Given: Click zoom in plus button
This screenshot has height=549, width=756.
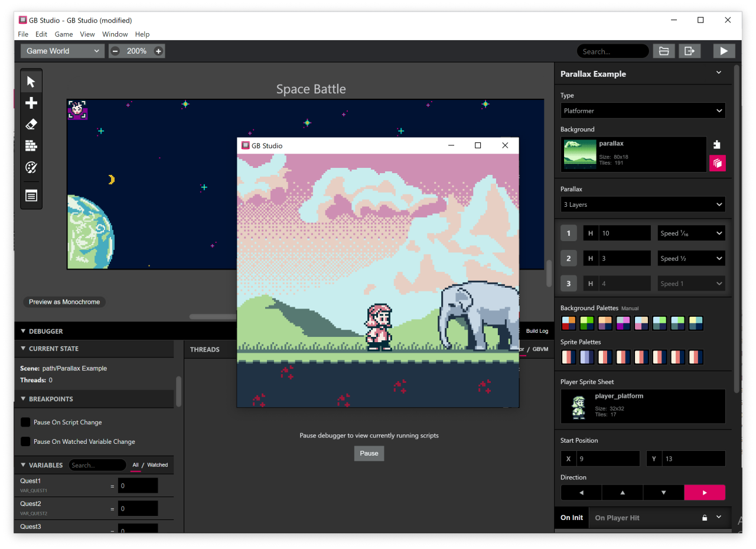Looking at the screenshot, I should pos(158,51).
